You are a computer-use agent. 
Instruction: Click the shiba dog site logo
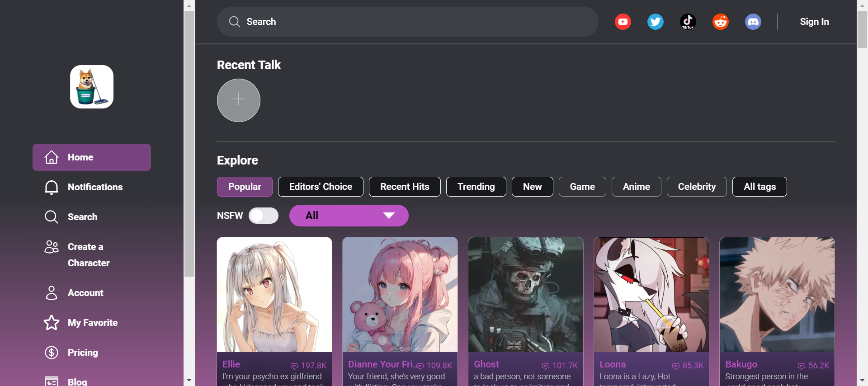92,87
